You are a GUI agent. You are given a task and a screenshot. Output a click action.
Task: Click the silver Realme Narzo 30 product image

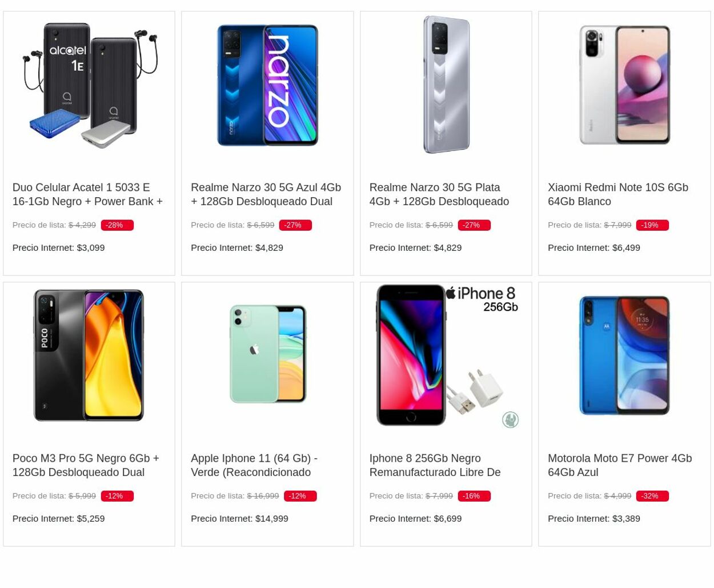pyautogui.click(x=446, y=85)
